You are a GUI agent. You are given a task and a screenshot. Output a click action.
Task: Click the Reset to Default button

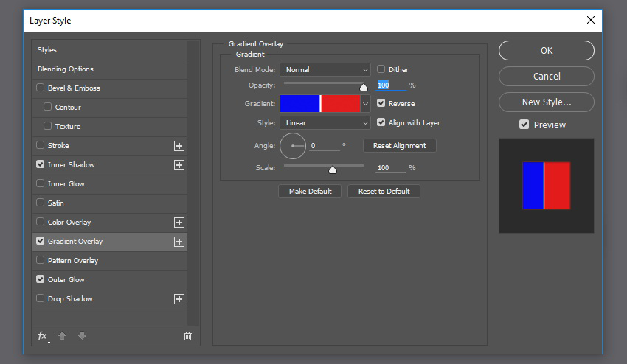tap(384, 192)
